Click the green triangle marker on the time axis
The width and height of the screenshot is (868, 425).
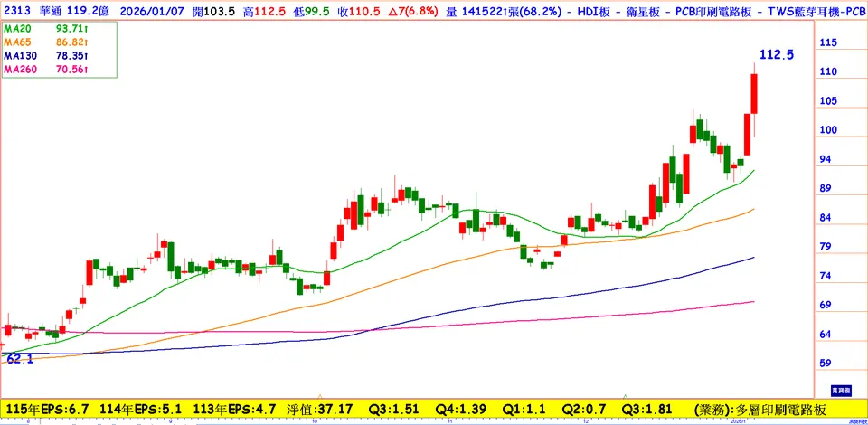(625, 396)
